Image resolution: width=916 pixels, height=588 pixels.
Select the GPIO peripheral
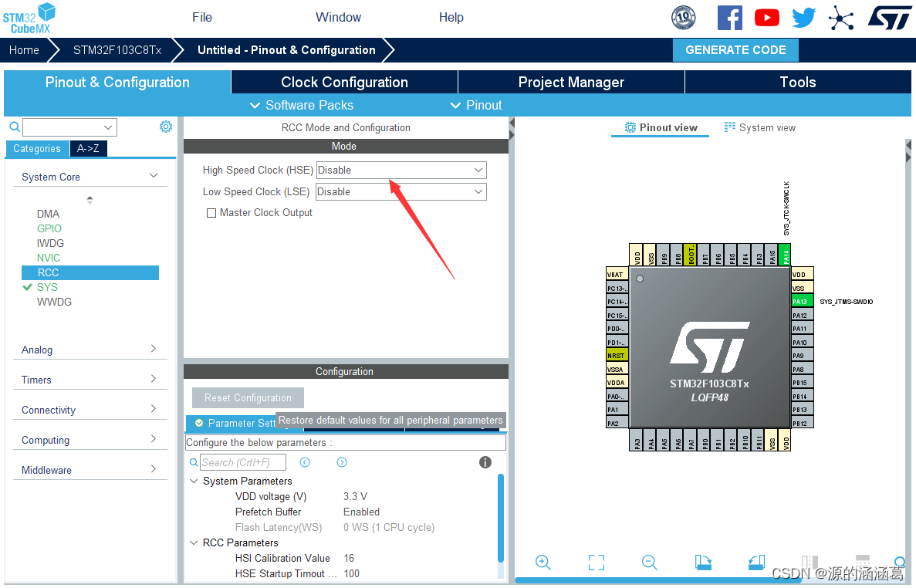click(x=49, y=228)
